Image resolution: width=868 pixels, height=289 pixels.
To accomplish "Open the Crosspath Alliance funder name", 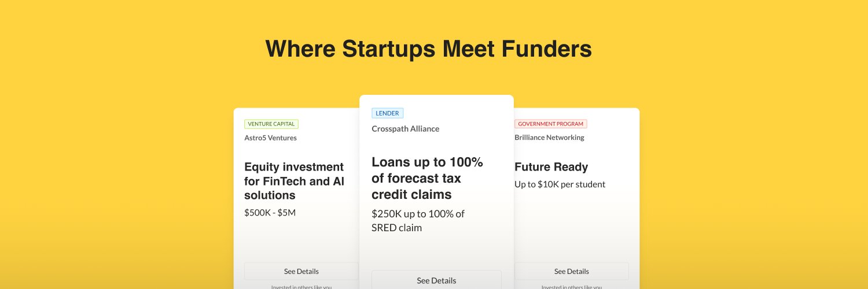I will [x=405, y=128].
